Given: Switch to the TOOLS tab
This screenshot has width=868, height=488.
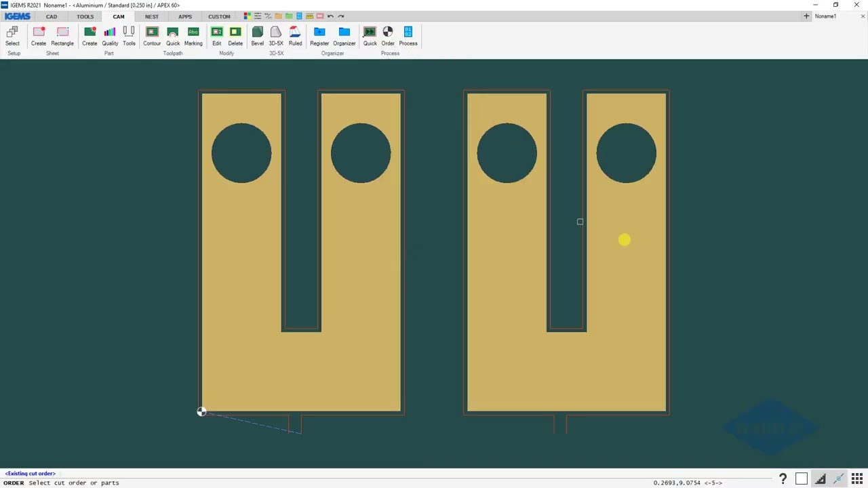Looking at the screenshot, I should pyautogui.click(x=85, y=16).
